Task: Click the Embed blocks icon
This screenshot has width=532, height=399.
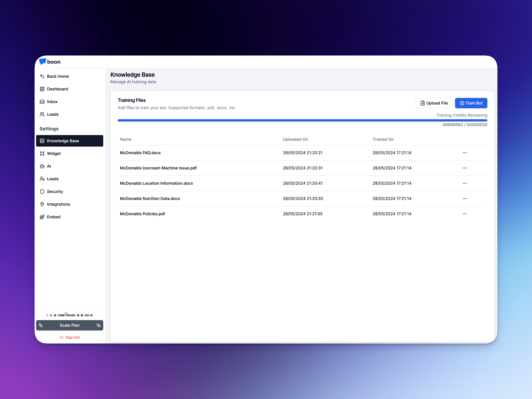Action: coord(42,217)
